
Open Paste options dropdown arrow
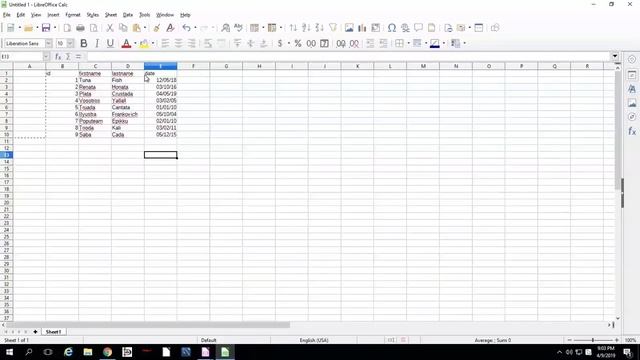[x=145, y=28]
